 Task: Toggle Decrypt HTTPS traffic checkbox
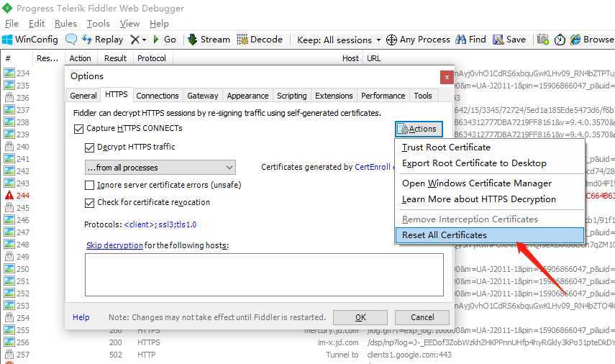[89, 147]
